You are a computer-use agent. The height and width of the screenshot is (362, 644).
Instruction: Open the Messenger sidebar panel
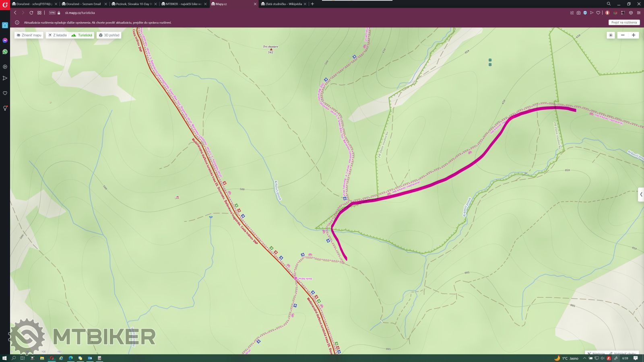[5, 40]
